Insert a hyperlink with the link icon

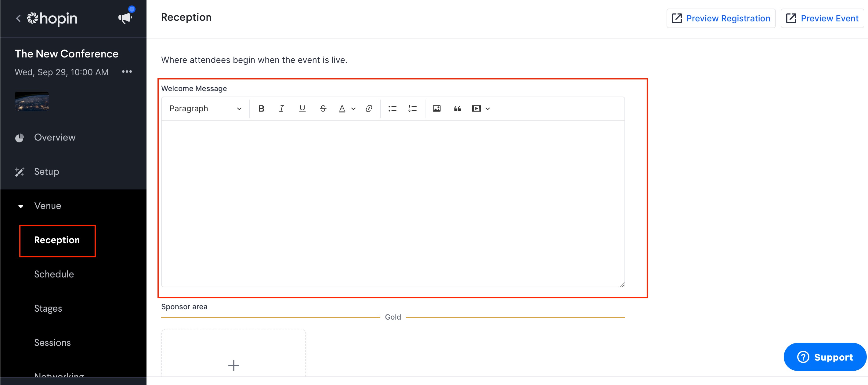pyautogui.click(x=369, y=109)
